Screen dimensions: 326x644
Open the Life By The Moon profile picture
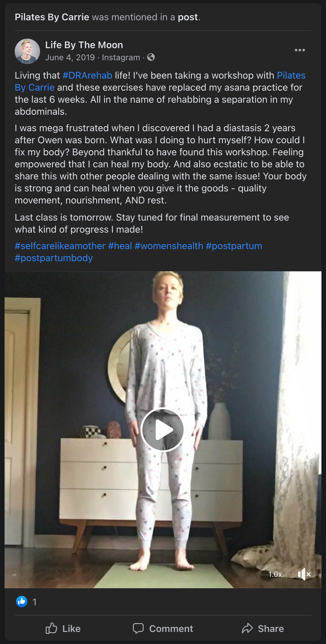coord(27,51)
